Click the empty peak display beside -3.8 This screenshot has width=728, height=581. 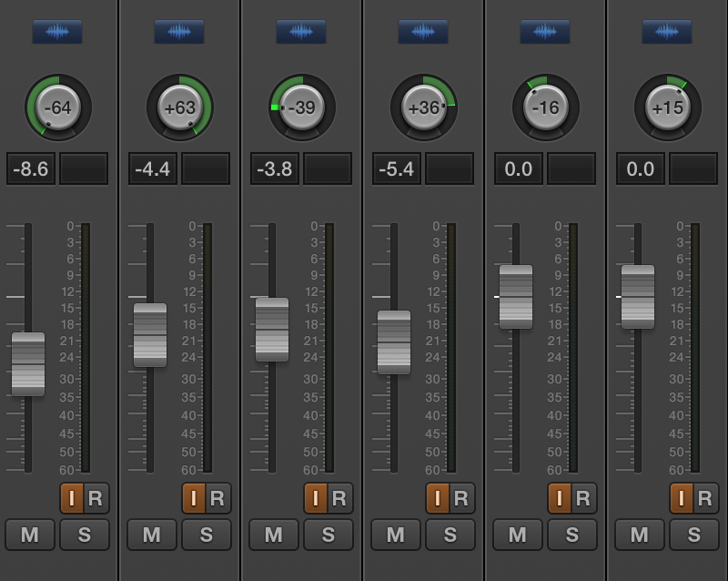(328, 168)
